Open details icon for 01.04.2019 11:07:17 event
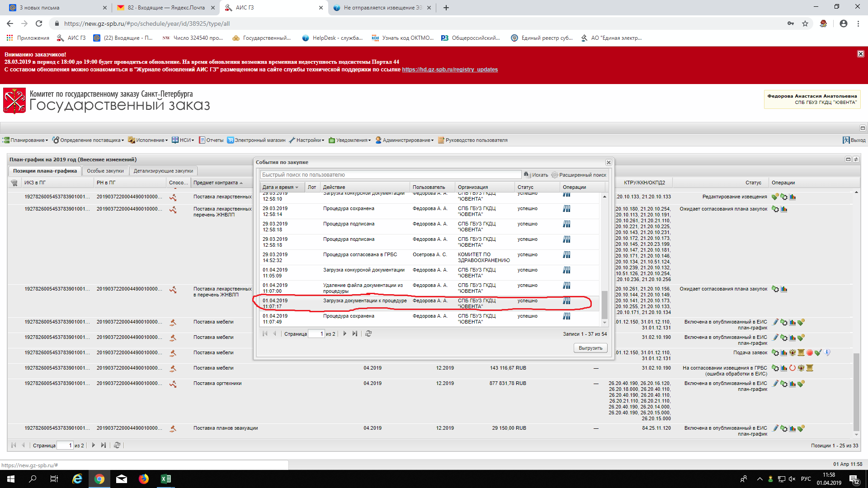Screen dimensions: 868x488 pos(566,301)
